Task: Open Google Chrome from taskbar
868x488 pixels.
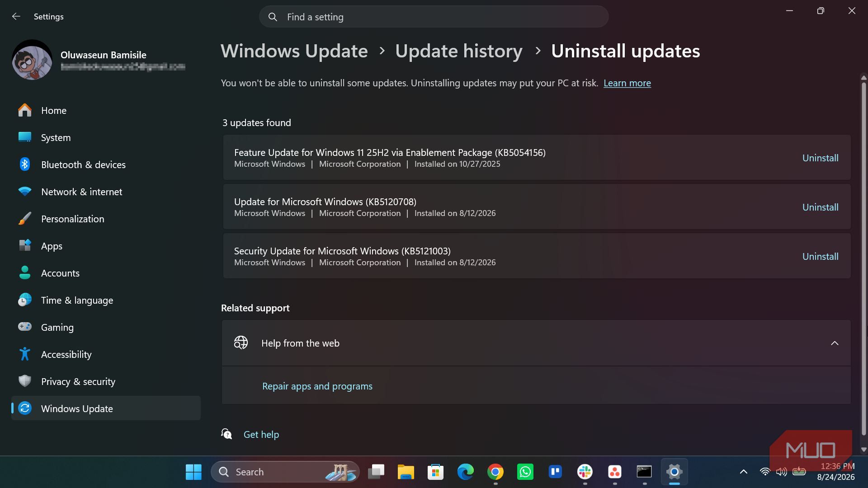Action: 495,472
